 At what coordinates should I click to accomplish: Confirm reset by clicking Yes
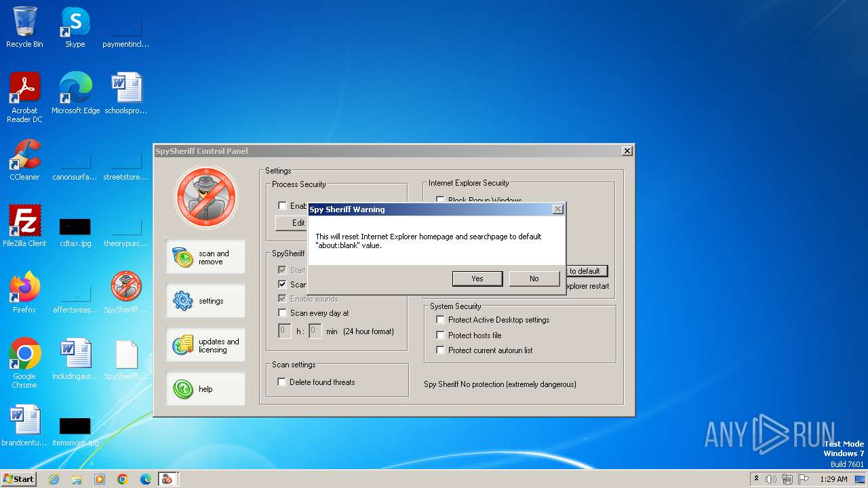click(x=477, y=279)
